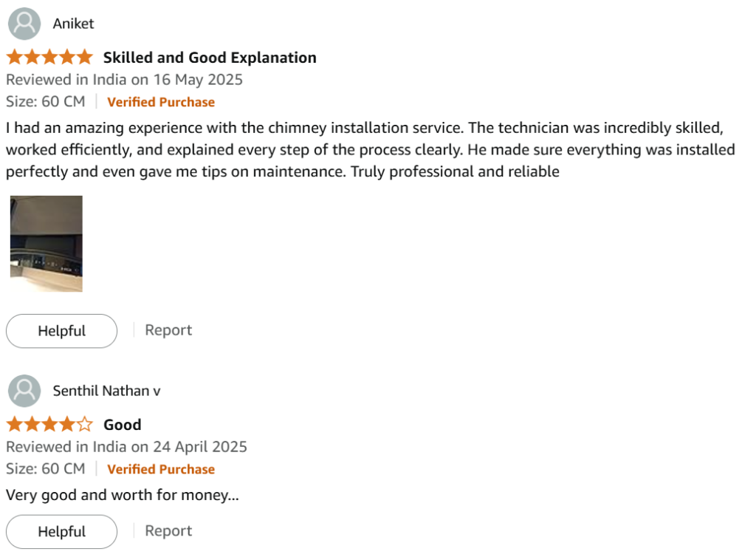Click Verified Purchase on Aniket's review

161,102
